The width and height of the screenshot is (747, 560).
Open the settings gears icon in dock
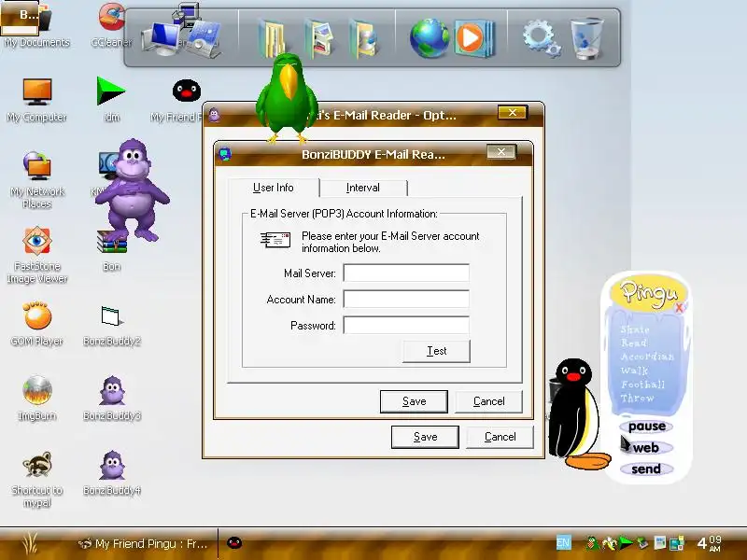542,38
